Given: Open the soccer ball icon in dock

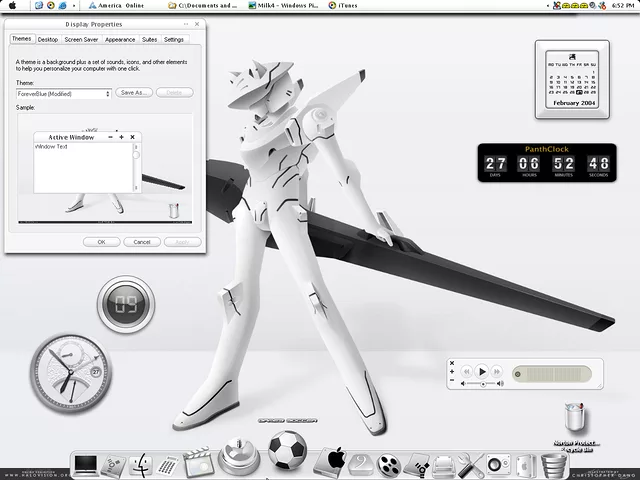Looking at the screenshot, I should point(287,451).
